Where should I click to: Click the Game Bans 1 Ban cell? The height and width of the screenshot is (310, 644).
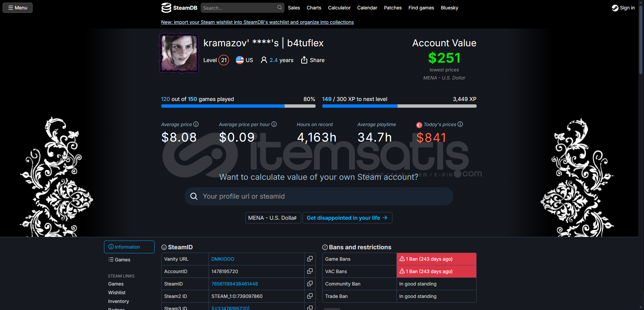point(436,259)
